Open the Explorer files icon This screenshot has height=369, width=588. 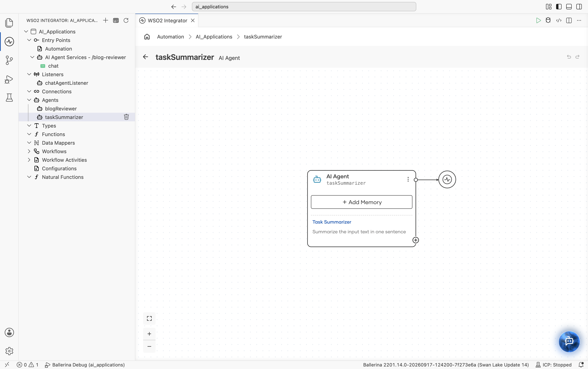[9, 23]
